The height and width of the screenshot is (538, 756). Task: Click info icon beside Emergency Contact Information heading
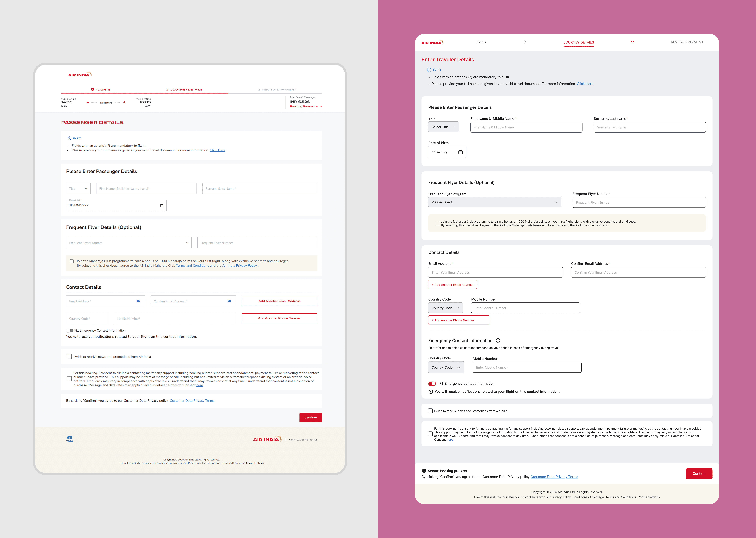[x=498, y=341]
